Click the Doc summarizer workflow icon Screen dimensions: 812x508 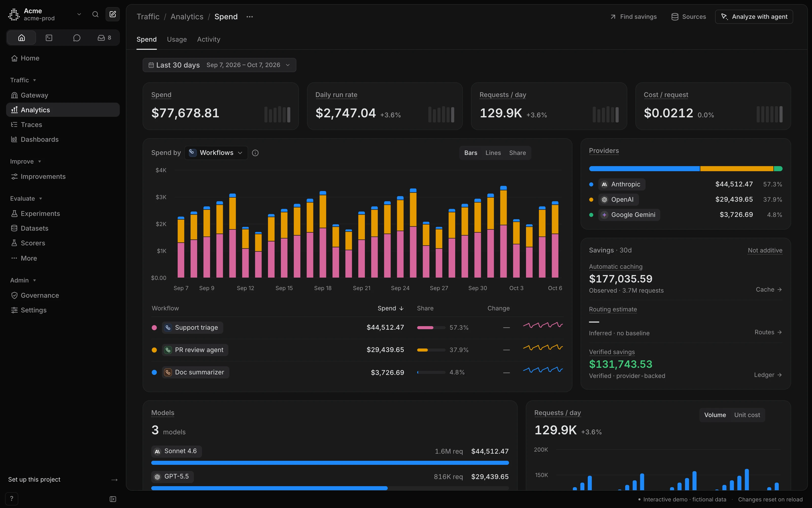168,372
